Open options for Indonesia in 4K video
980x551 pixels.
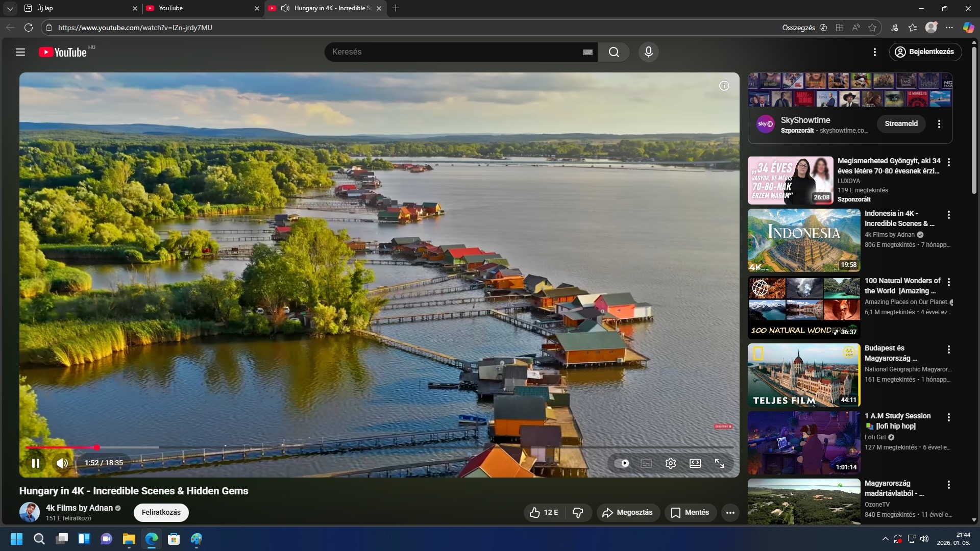949,215
